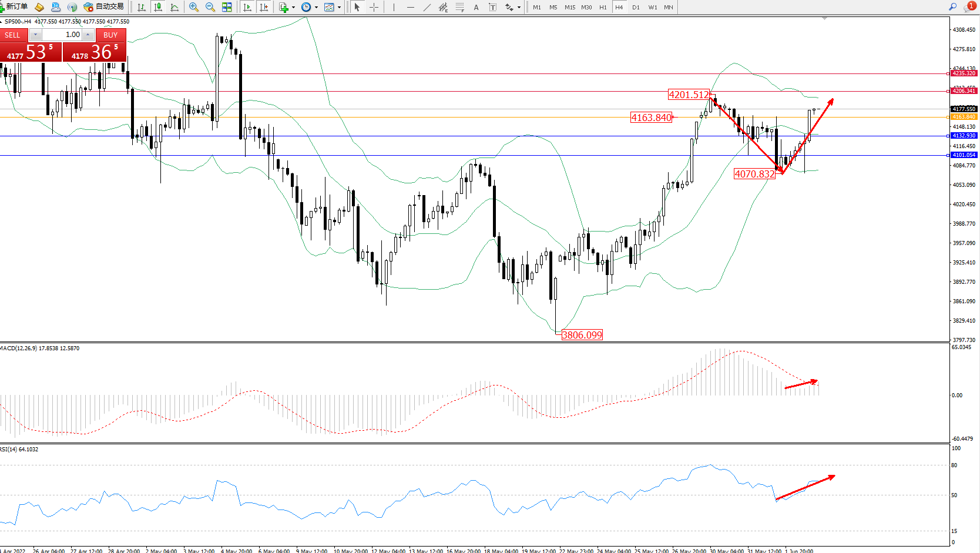Switch chart to candlestick mode

coord(158,7)
